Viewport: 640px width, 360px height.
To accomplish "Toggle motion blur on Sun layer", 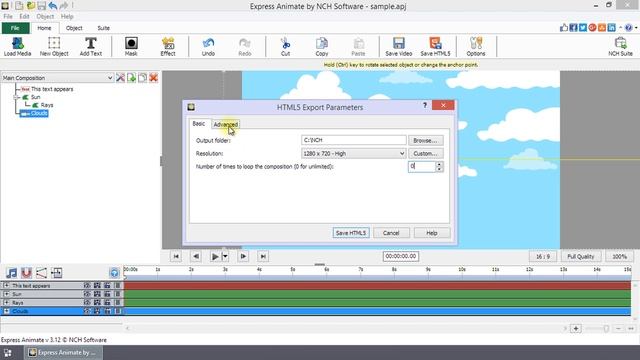I will click(x=97, y=294).
